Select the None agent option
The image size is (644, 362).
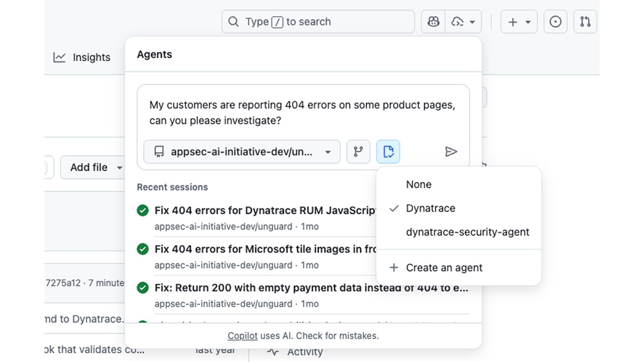click(x=418, y=184)
